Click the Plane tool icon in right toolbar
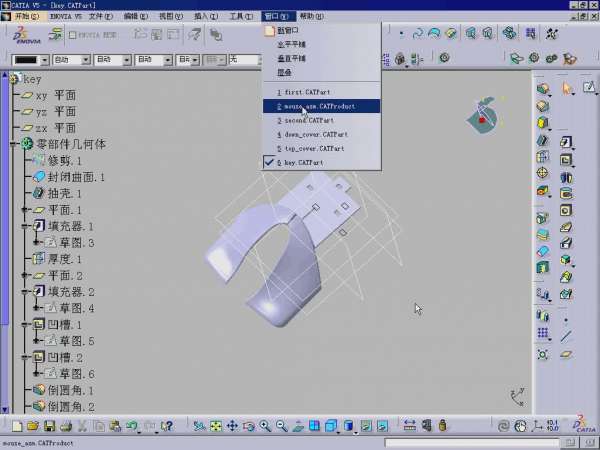The height and width of the screenshot is (450, 600). pos(566,355)
